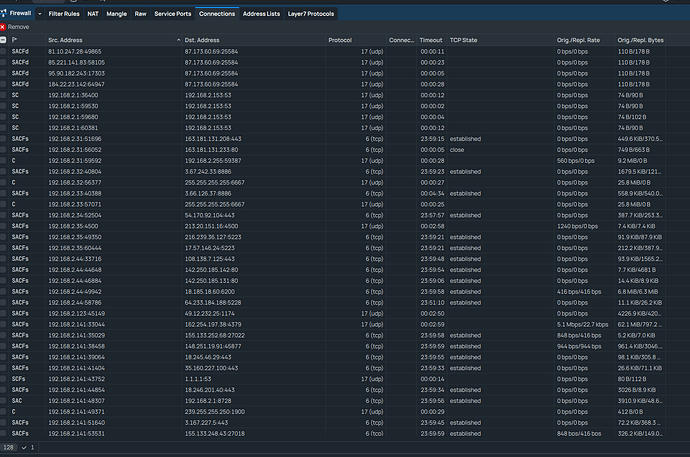690x457 pixels.
Task: Select source address 95.90.182.243:17303
Action: (77, 73)
